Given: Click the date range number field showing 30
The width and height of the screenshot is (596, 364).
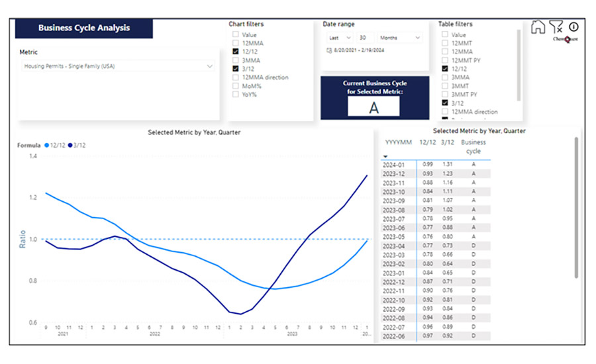Looking at the screenshot, I should 366,38.
